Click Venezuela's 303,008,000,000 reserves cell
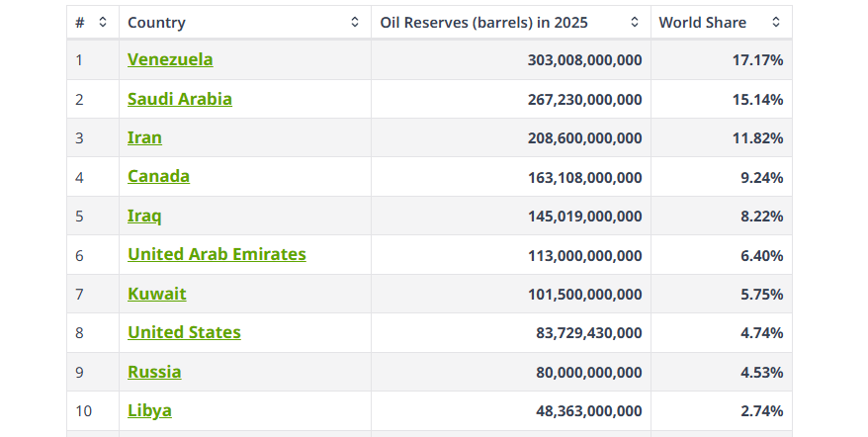Image resolution: width=868 pixels, height=437 pixels. click(584, 60)
